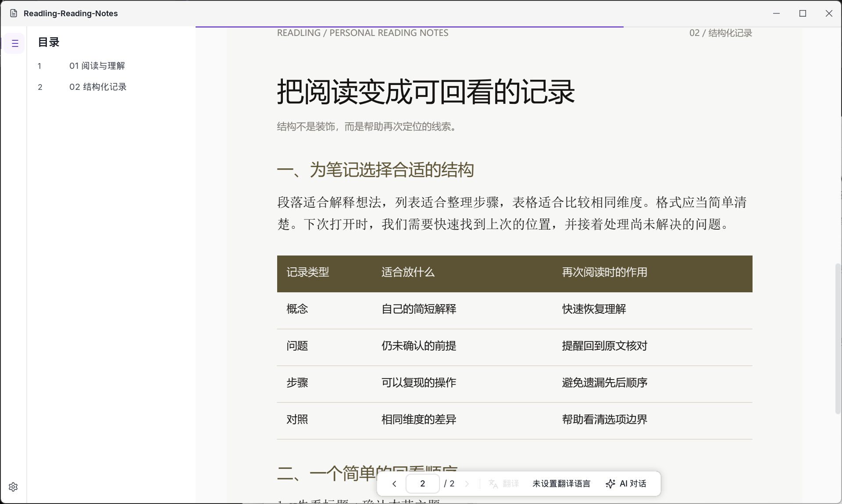The height and width of the screenshot is (504, 842).
Task: Click the 避免遗漏先后顺序 cell
Action: click(x=604, y=383)
